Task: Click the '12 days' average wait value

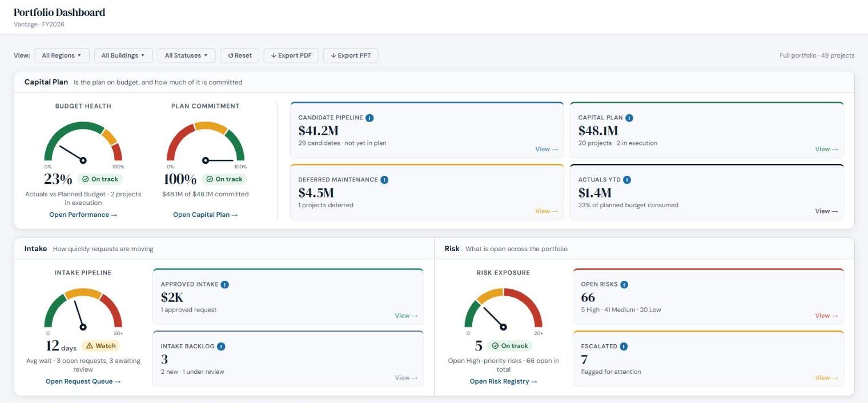Action: (61, 346)
